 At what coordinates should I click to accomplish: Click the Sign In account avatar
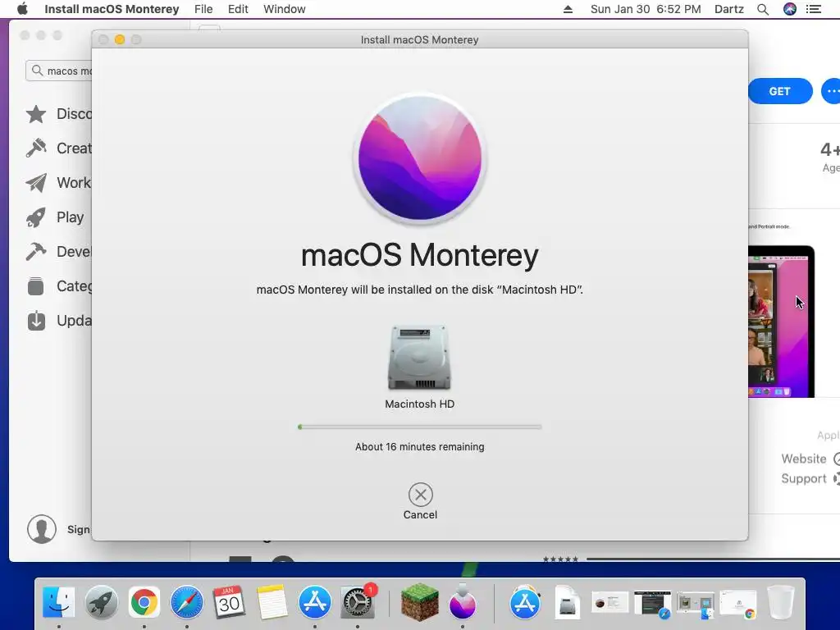point(42,529)
